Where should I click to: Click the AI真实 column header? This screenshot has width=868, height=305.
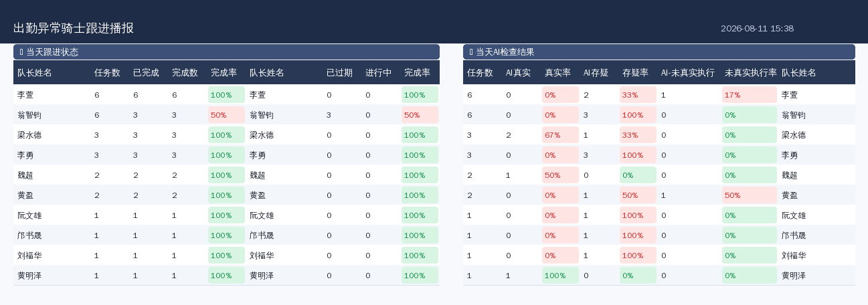click(518, 72)
